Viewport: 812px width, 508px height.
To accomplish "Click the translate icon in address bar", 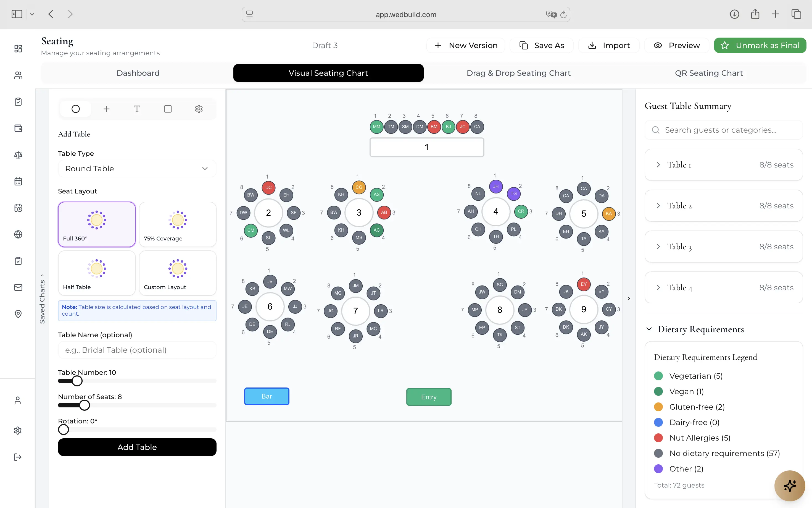I will (551, 14).
